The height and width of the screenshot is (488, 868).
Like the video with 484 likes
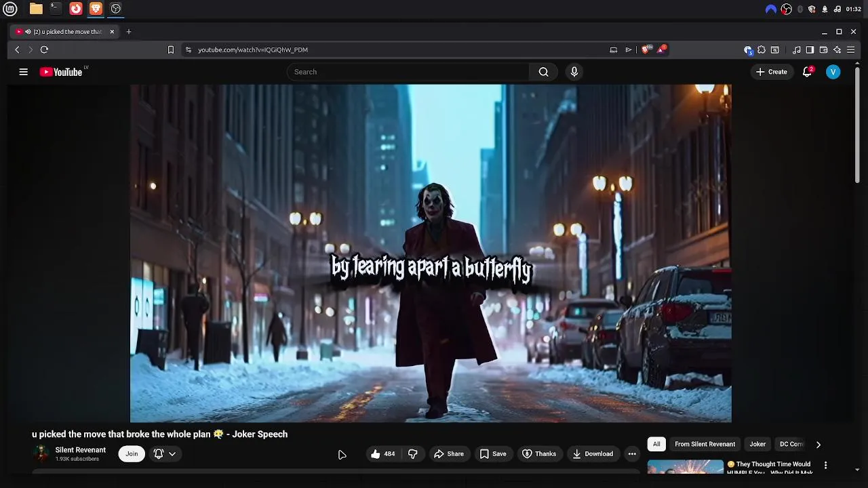point(382,454)
